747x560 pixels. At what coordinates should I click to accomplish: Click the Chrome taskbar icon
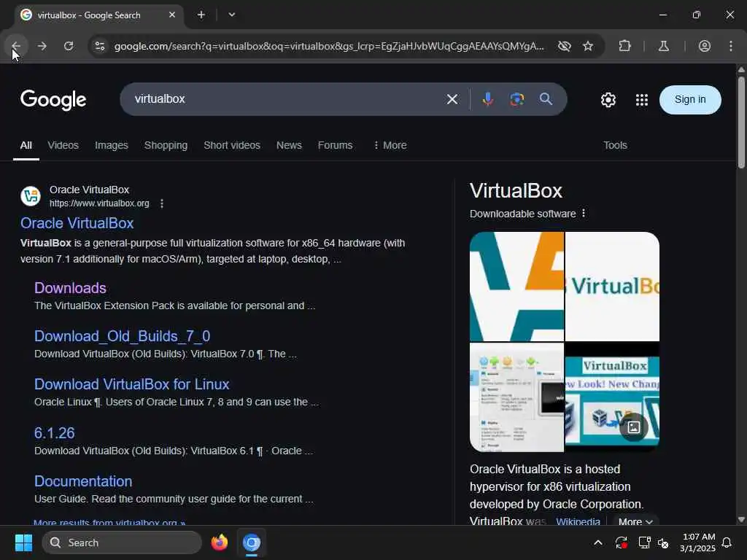point(252,542)
